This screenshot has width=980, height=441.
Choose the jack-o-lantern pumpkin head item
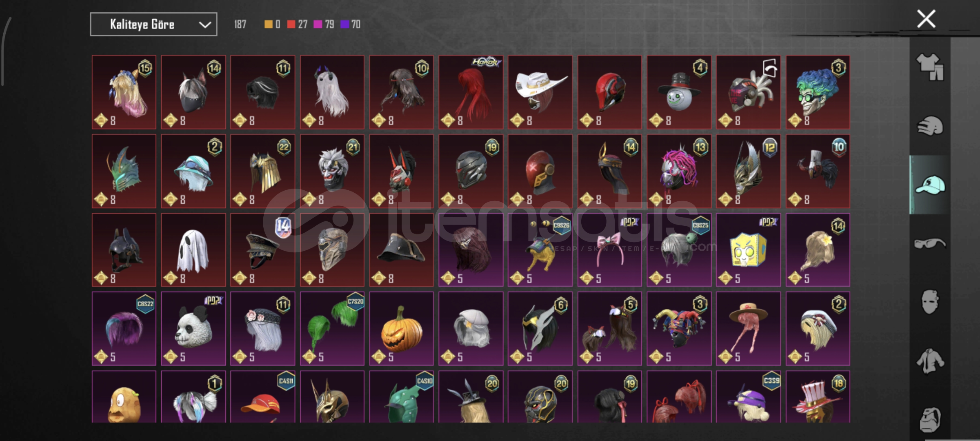(x=401, y=328)
